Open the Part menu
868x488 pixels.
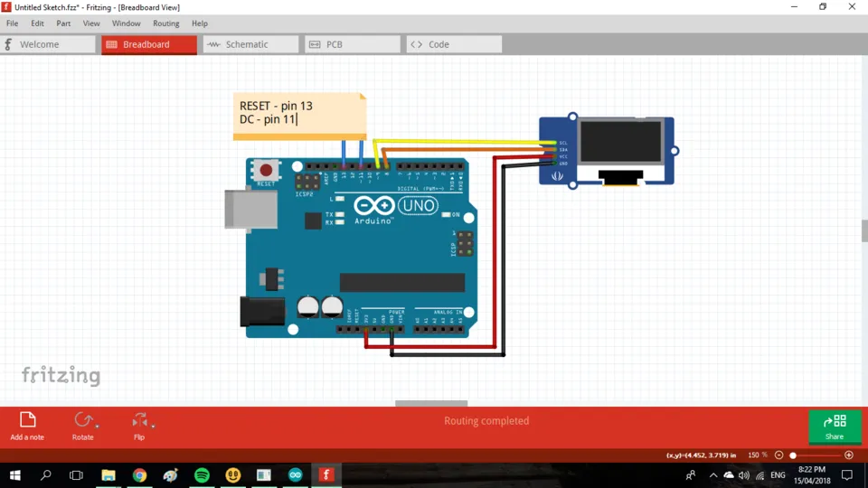click(x=63, y=23)
